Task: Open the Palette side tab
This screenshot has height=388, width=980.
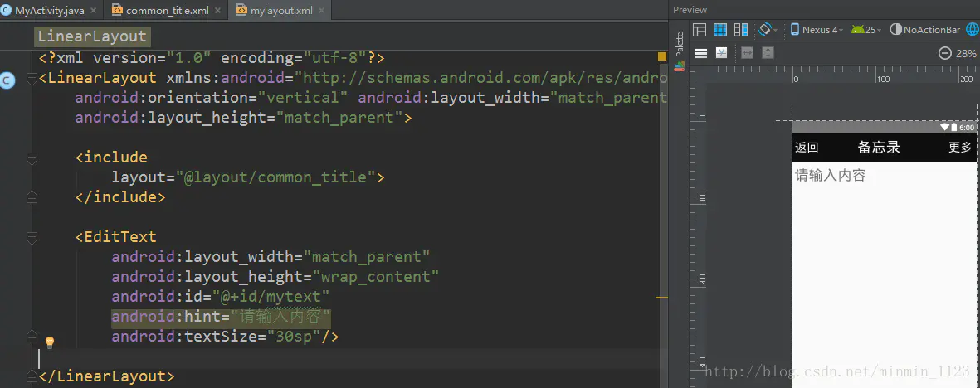Action: (x=680, y=45)
